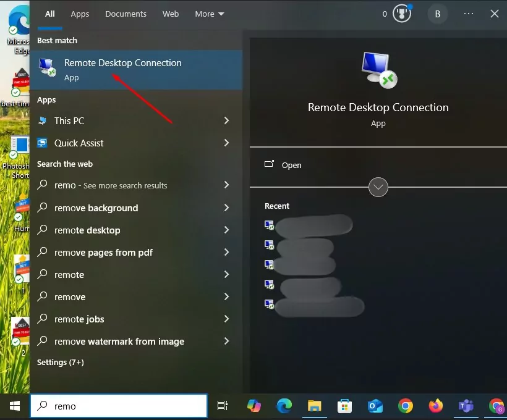Open Microsoft Teams from the taskbar
507x420 pixels.
pyautogui.click(x=466, y=406)
